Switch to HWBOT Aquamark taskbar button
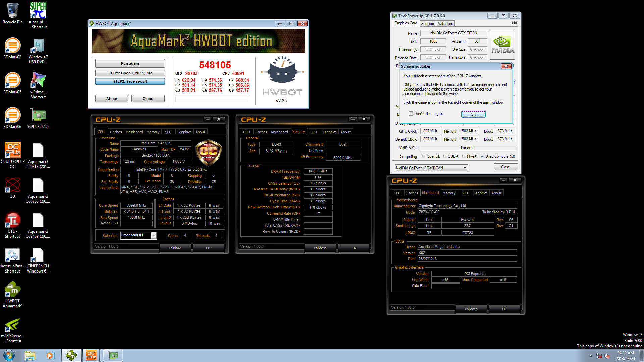 point(71,355)
